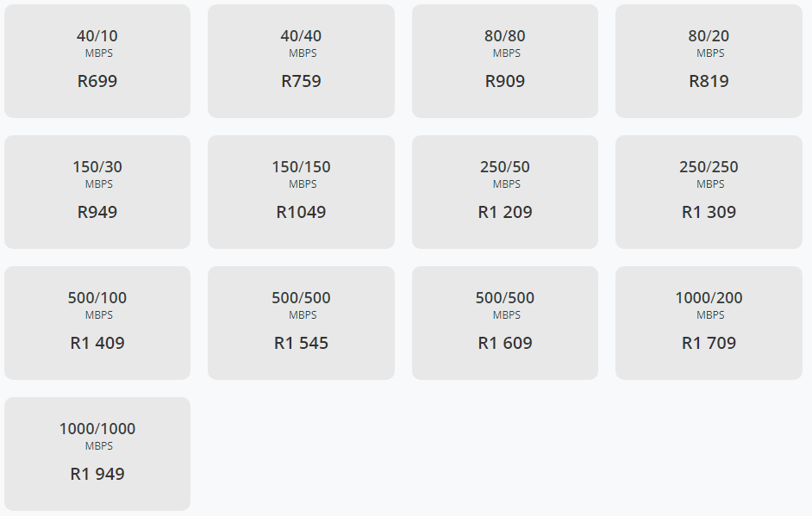Click the R1049 price text
The width and height of the screenshot is (812, 516).
[x=301, y=213]
